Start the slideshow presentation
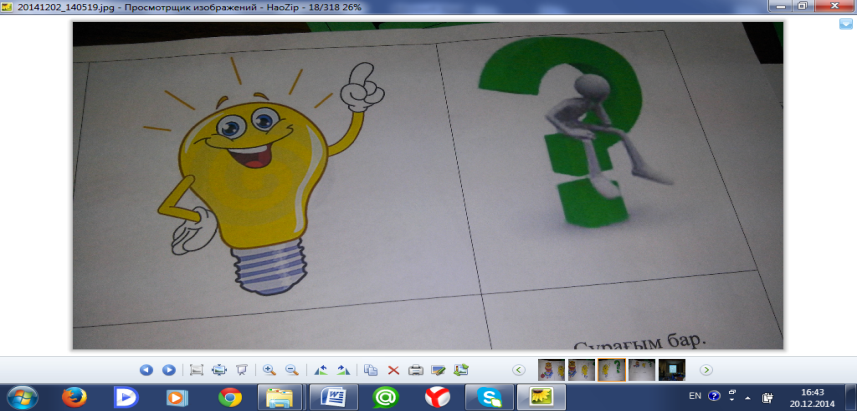 click(x=241, y=370)
